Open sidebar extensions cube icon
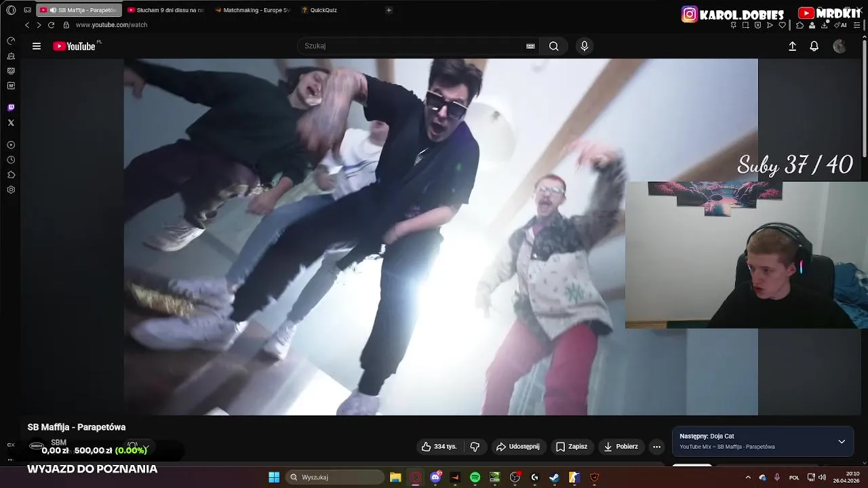The image size is (868, 488). coord(11,175)
